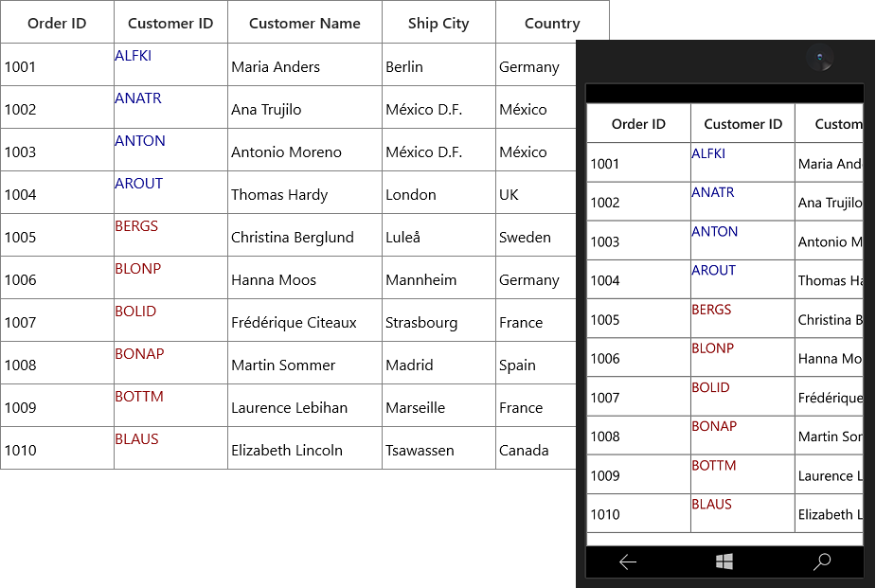Viewport: 876px width, 588px height.
Task: Click the Country column header
Action: 552,23
